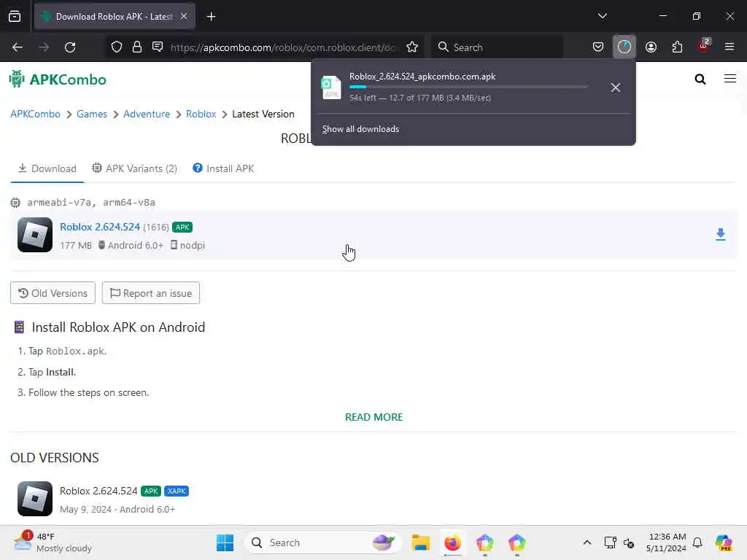Open the Copilot preview icon in taskbar
The width and height of the screenshot is (747, 560).
click(x=724, y=542)
